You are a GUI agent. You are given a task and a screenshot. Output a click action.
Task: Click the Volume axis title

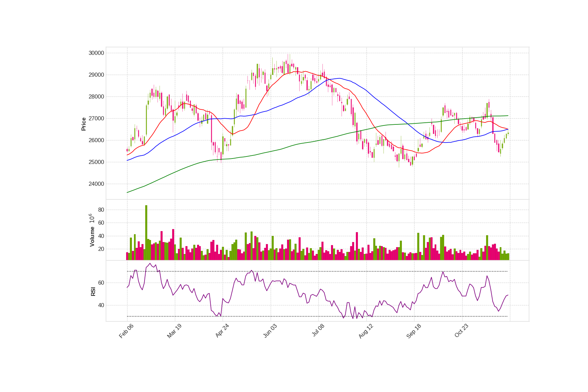(92, 237)
